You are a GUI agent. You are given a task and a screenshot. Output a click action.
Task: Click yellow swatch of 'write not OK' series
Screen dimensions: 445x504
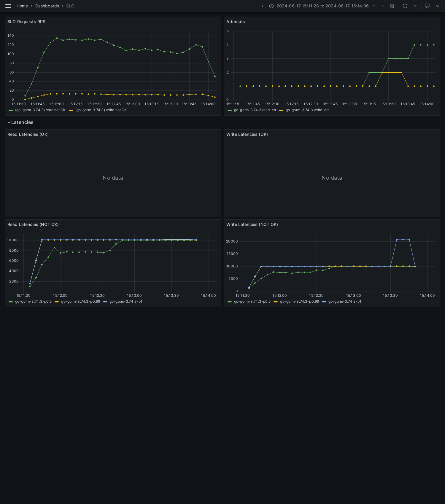click(x=71, y=110)
